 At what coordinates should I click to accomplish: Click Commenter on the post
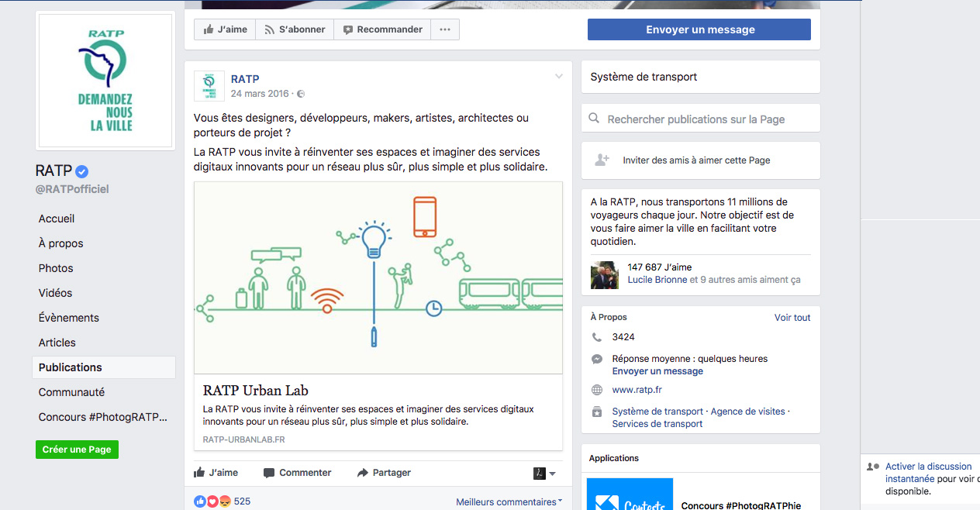[x=297, y=473]
